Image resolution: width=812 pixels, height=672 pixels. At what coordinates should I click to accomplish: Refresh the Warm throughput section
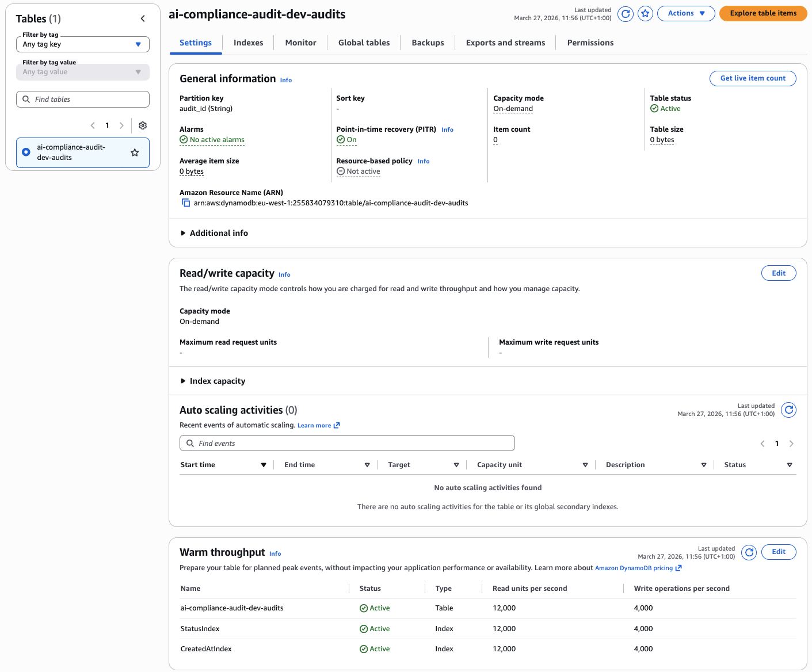pos(749,552)
